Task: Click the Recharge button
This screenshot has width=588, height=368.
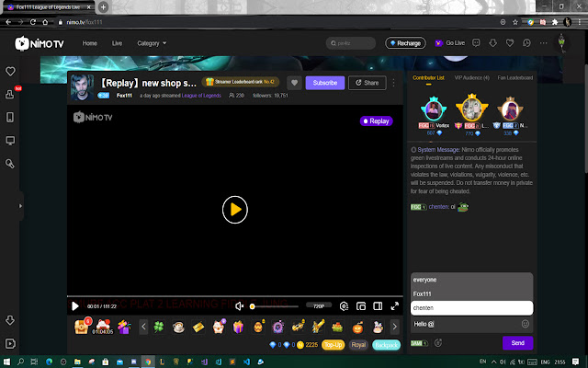Action: [x=405, y=43]
